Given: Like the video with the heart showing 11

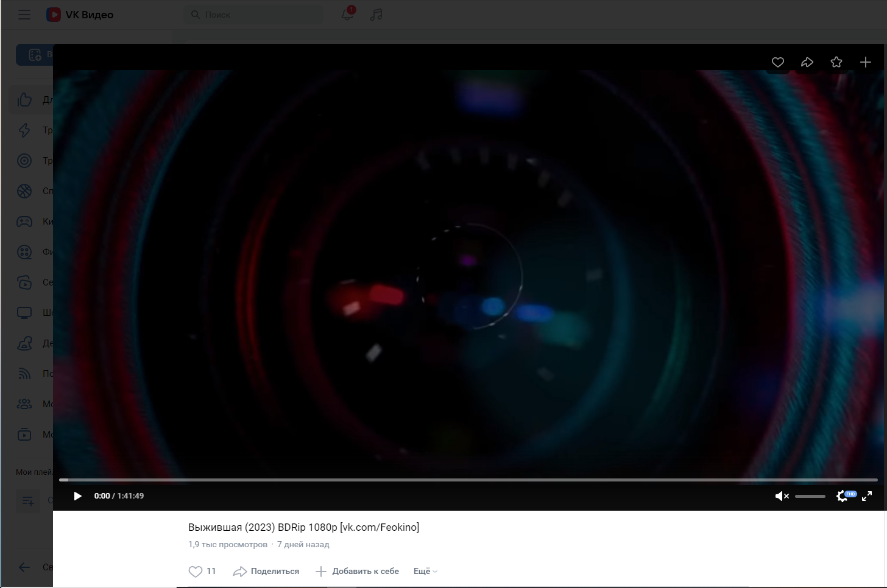Looking at the screenshot, I should click(202, 571).
